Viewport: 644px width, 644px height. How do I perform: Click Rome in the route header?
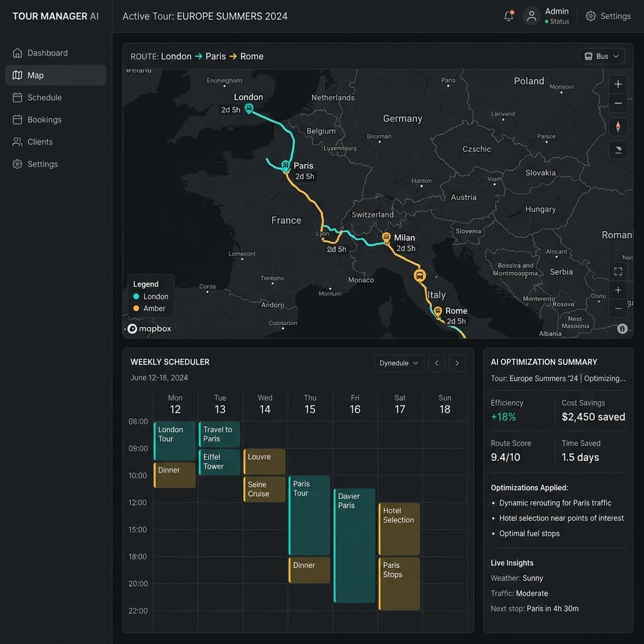[252, 56]
